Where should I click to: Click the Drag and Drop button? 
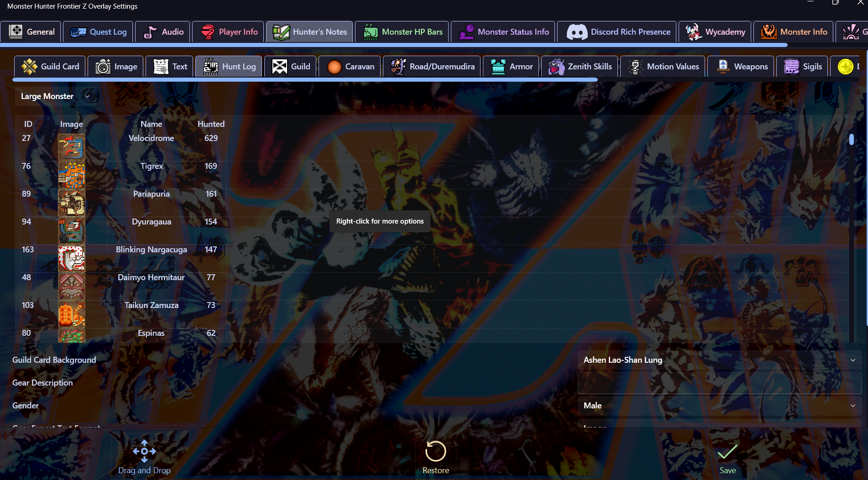[144, 457]
